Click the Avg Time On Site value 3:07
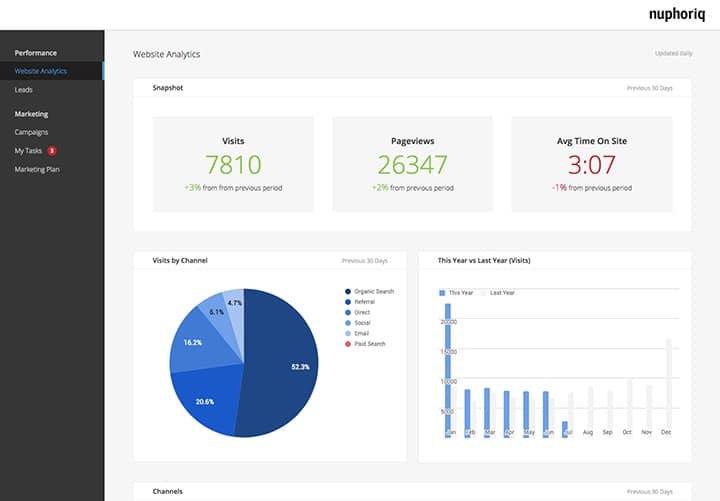 click(591, 164)
